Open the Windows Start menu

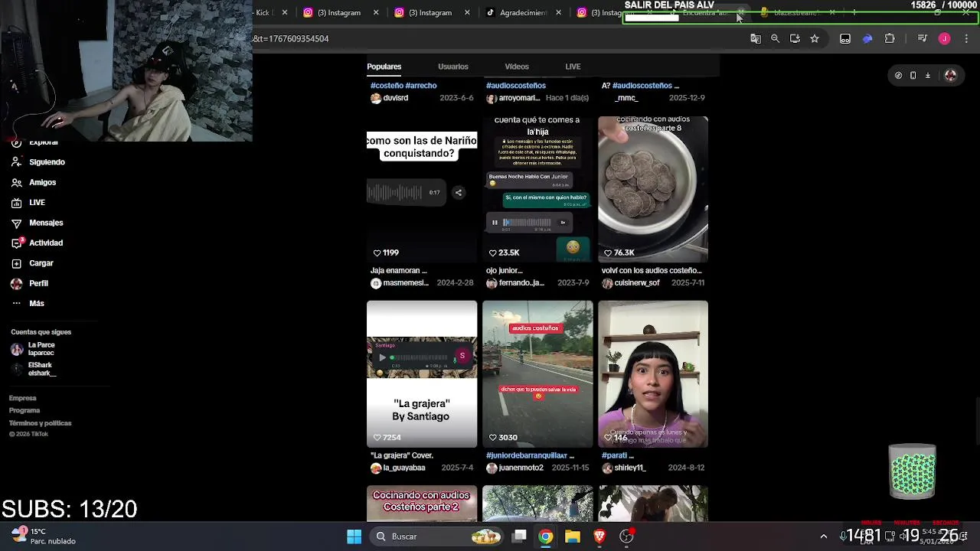(x=354, y=536)
